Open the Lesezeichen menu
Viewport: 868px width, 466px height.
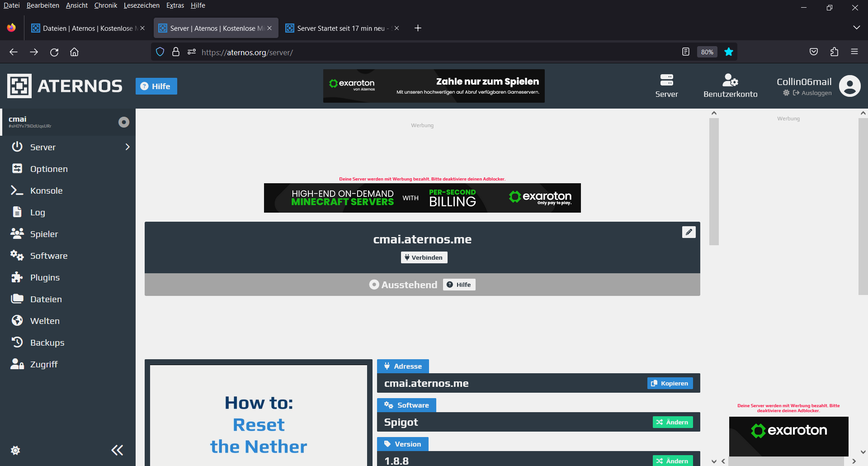pyautogui.click(x=142, y=5)
